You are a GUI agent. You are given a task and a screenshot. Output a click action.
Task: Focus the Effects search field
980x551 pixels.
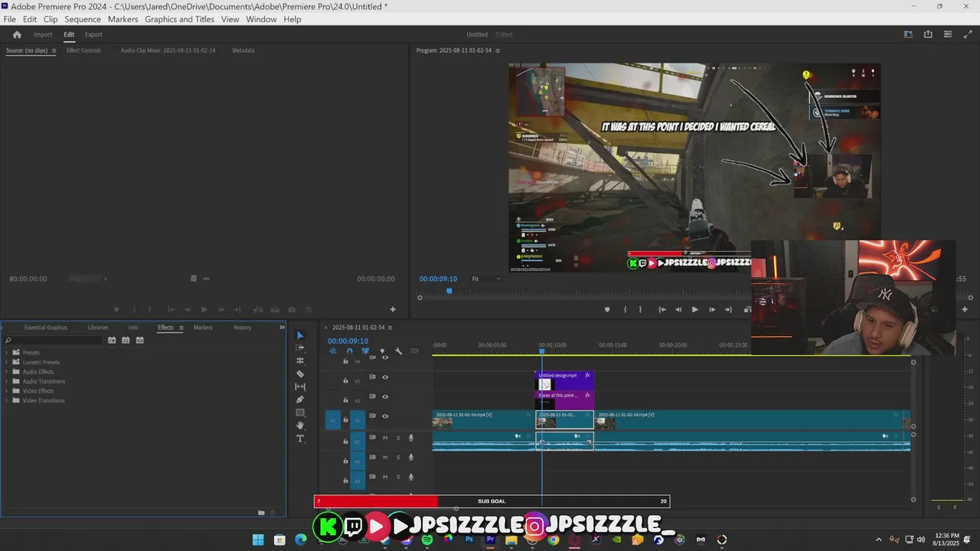coord(52,340)
